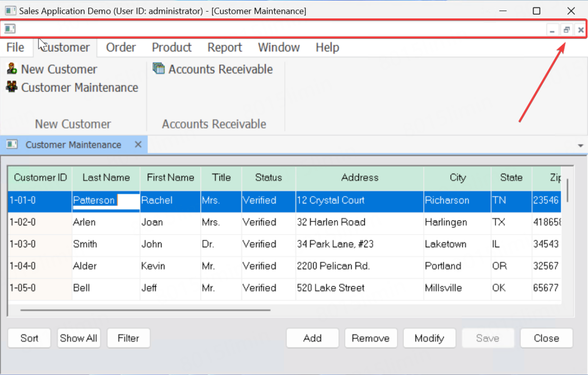Select the Product ribbon tab

click(x=172, y=47)
